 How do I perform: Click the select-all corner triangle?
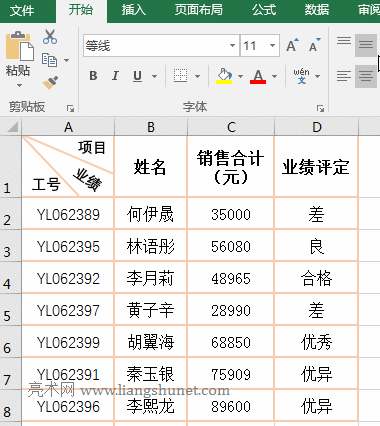tap(12, 127)
